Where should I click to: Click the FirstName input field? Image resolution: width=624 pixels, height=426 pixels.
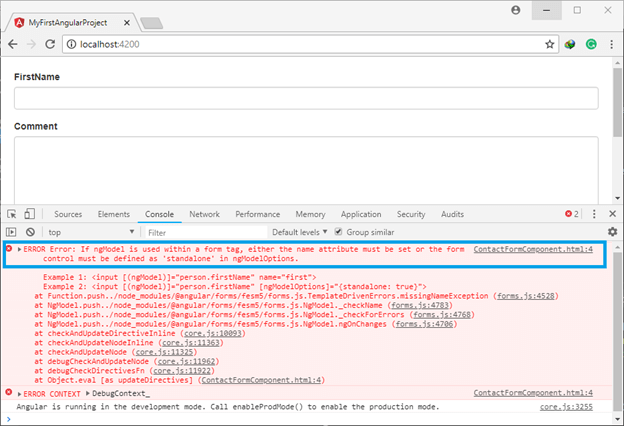click(x=306, y=98)
